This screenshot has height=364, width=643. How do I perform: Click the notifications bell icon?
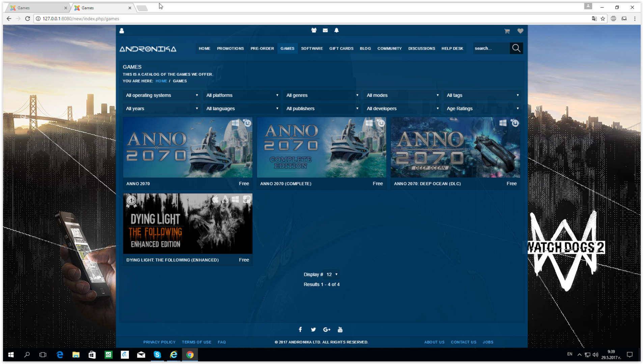pos(336,30)
